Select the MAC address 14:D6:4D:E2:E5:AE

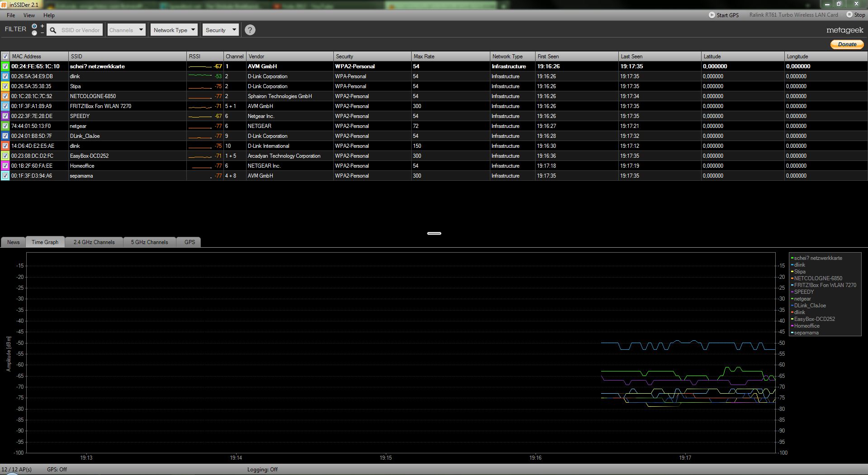pos(33,146)
